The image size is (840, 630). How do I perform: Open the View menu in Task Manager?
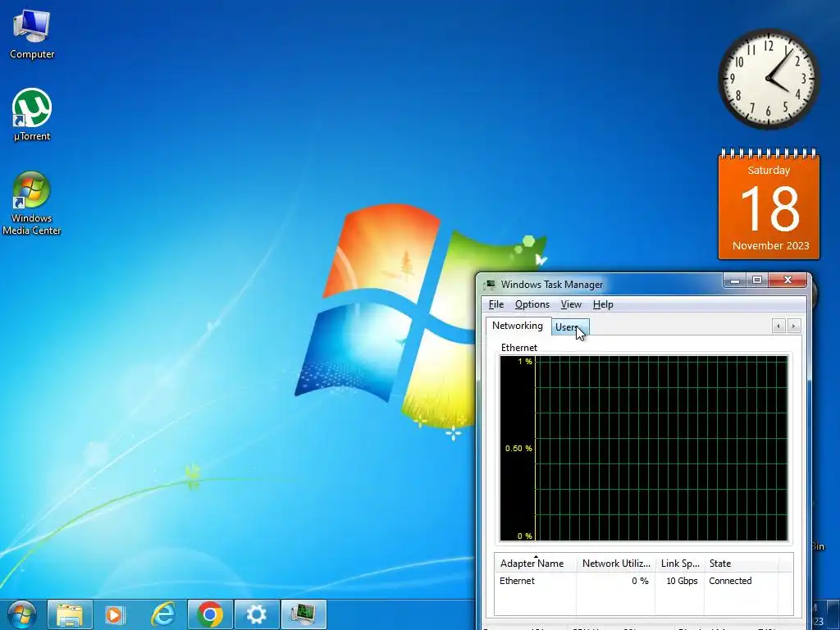571,304
